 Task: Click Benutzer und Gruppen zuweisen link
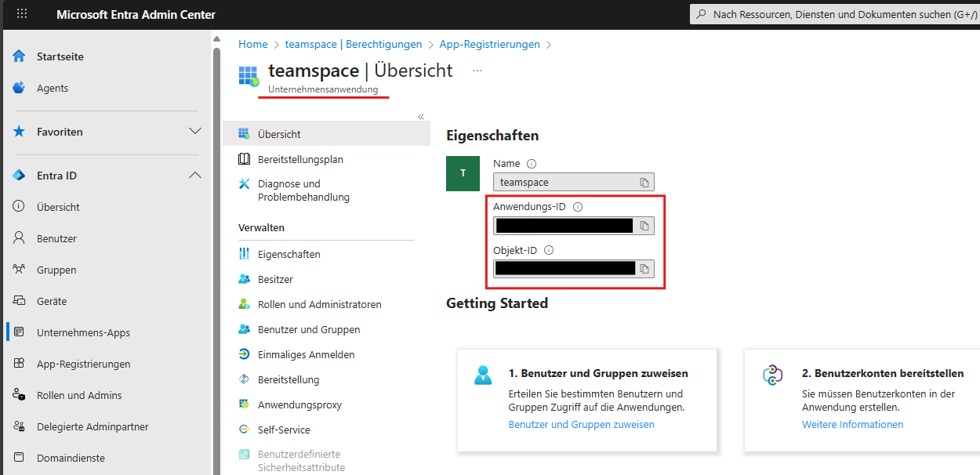tap(581, 425)
